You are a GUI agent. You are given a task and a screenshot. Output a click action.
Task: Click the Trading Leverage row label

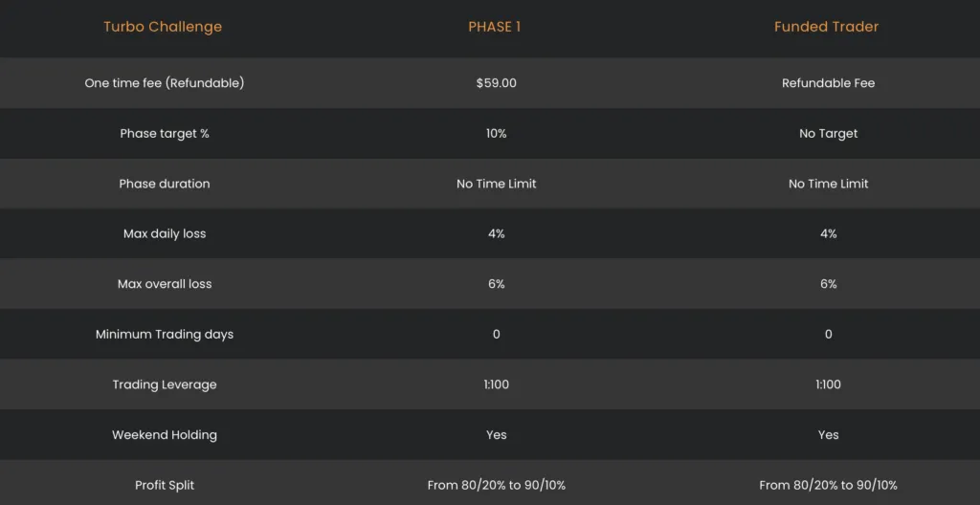tap(165, 384)
